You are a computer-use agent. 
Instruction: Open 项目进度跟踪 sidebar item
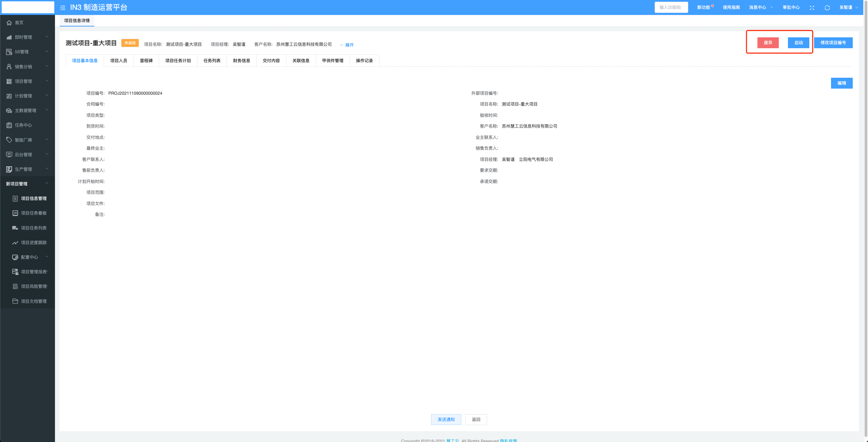[34, 243]
